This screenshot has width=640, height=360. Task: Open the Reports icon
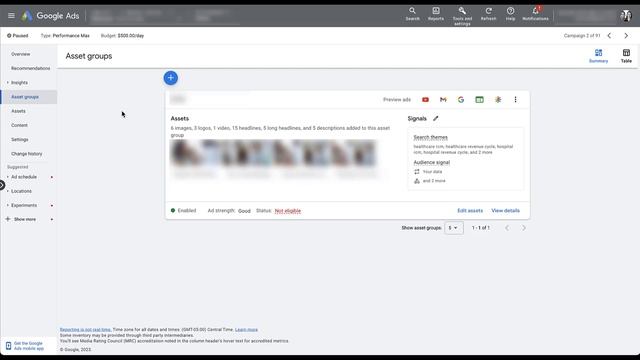(x=436, y=13)
